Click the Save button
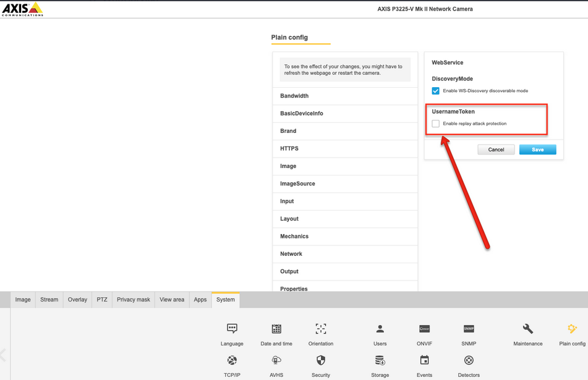The image size is (588, 380). (x=537, y=150)
